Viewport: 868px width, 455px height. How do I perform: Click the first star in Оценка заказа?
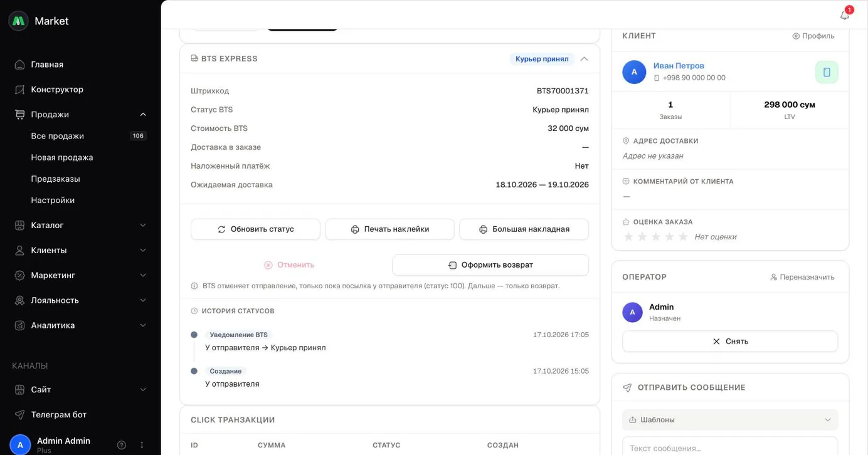[628, 237]
